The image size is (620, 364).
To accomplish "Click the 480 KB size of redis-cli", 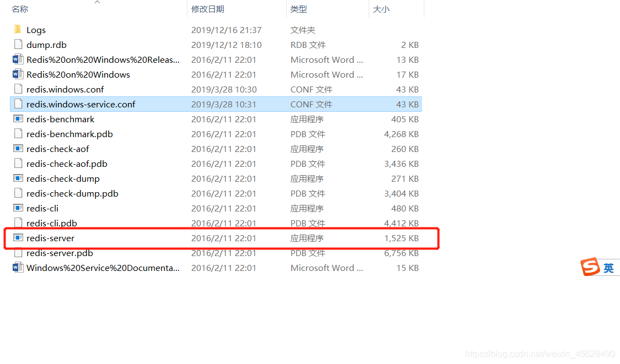I will [x=405, y=208].
